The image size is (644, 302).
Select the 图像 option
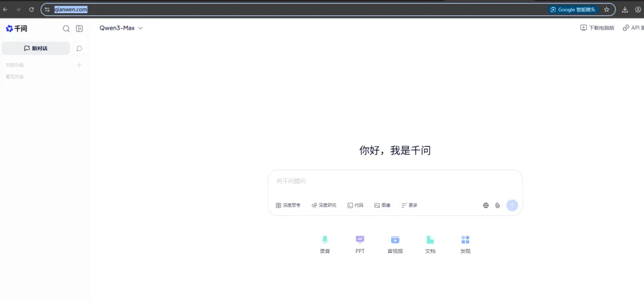click(382, 205)
